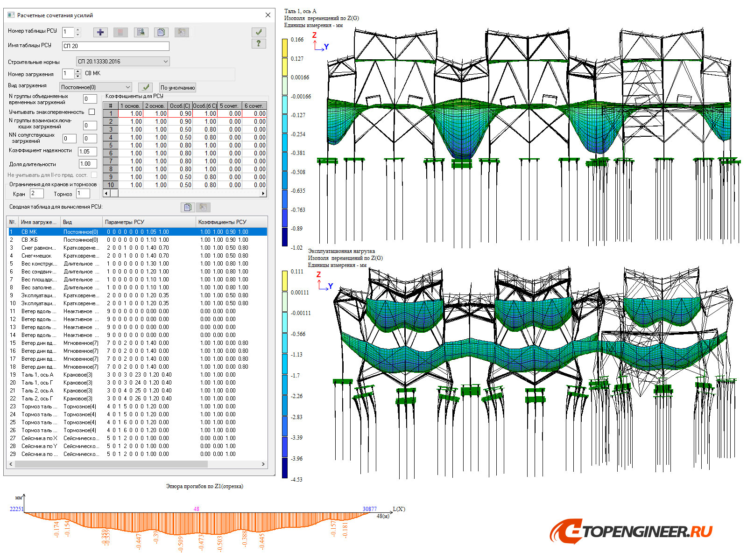Click first NN сопутствующих загружений field

pyautogui.click(x=70, y=139)
